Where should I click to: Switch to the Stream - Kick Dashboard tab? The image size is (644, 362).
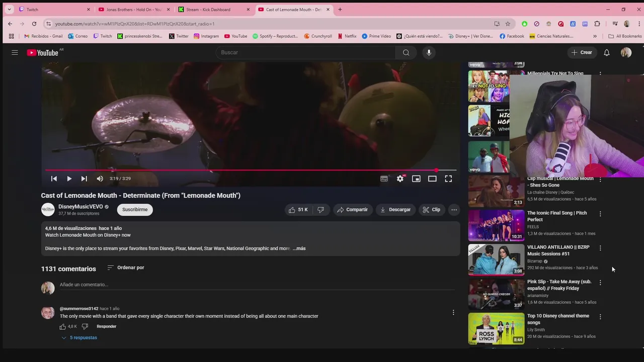(214, 10)
